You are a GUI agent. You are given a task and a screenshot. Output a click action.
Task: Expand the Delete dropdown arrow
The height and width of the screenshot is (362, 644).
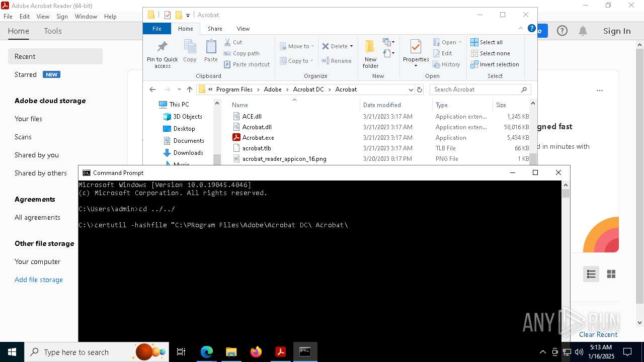pos(351,46)
